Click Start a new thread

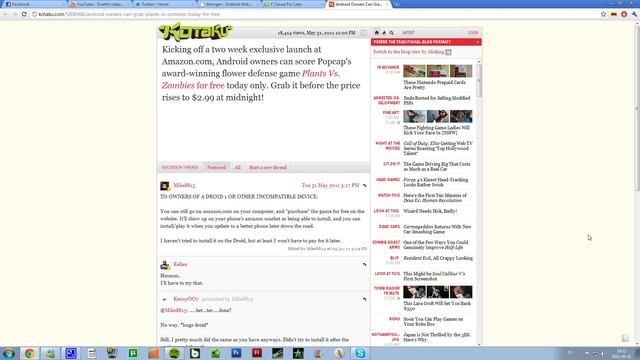(268, 167)
